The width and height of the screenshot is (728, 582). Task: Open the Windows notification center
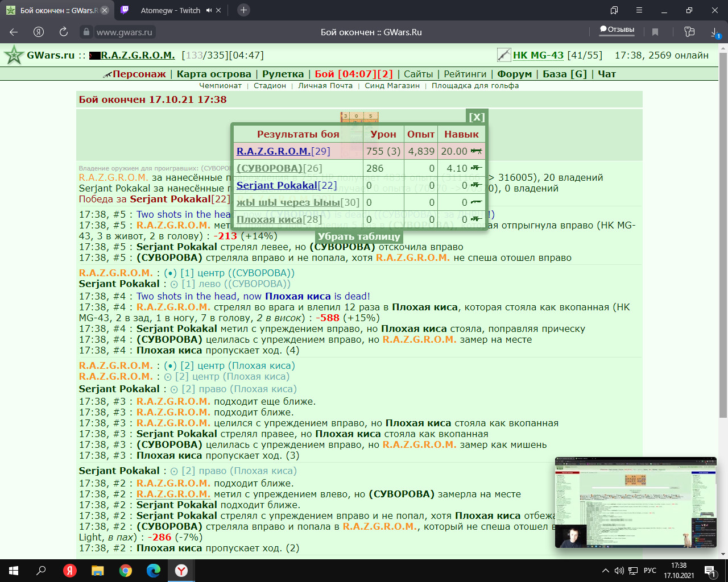(x=710, y=571)
